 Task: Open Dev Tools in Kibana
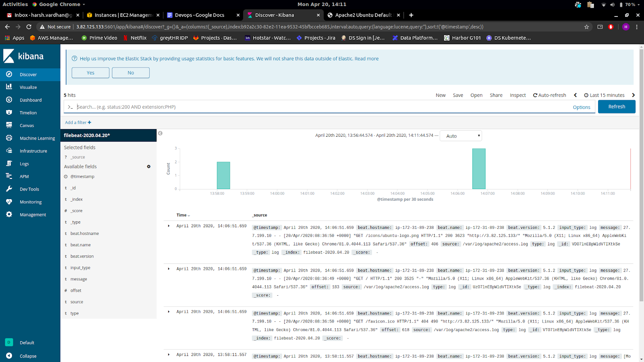(29, 189)
